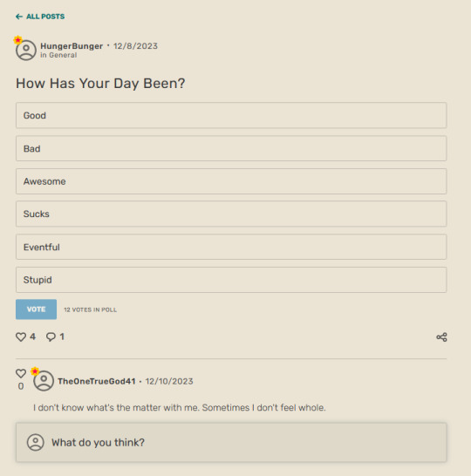Image resolution: width=471 pixels, height=476 pixels.
Task: Pick the Awesome poll option
Action: (231, 181)
